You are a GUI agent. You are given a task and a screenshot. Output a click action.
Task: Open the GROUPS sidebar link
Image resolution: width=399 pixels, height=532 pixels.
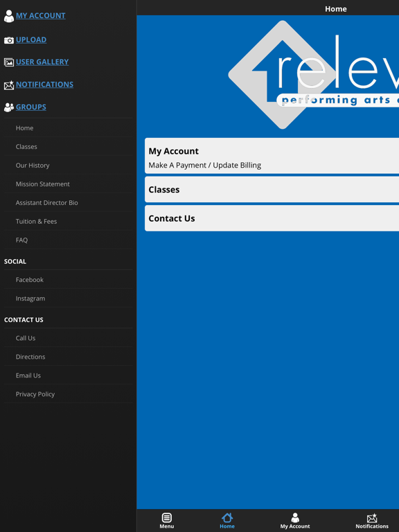pyautogui.click(x=31, y=107)
